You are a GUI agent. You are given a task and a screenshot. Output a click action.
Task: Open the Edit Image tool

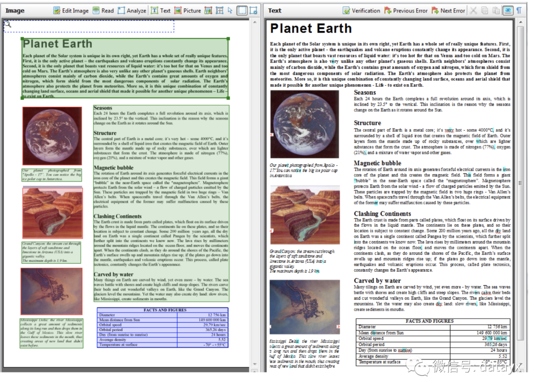(x=70, y=10)
